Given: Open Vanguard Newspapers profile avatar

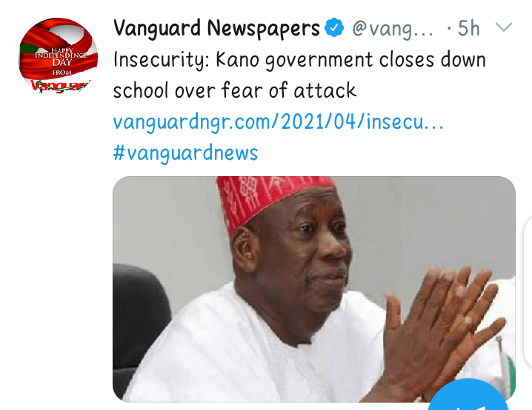Looking at the screenshot, I should pos(58,56).
